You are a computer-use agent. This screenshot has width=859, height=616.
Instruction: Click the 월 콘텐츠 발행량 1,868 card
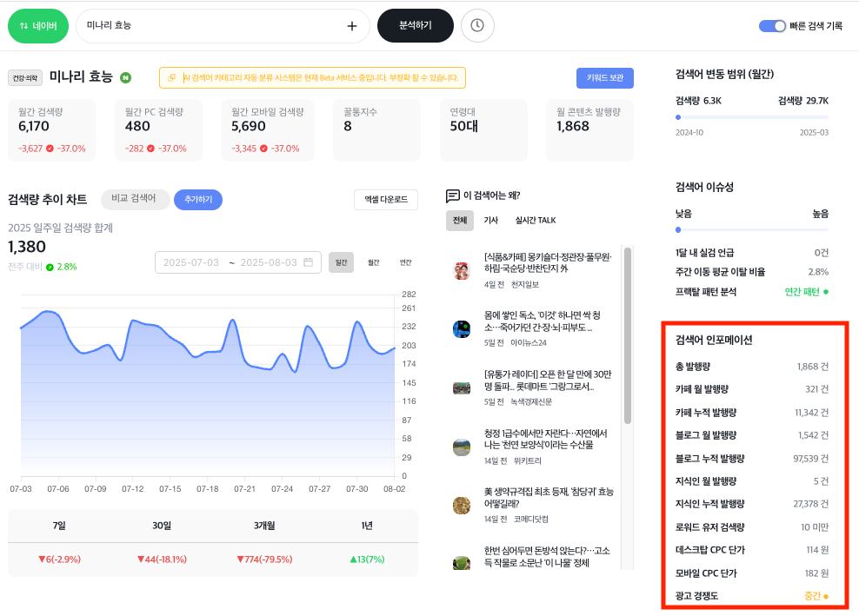(x=589, y=129)
